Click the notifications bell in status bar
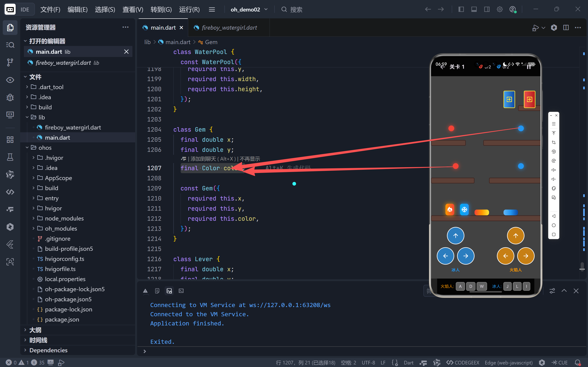Viewport: 588px width, 367px height. click(x=578, y=363)
